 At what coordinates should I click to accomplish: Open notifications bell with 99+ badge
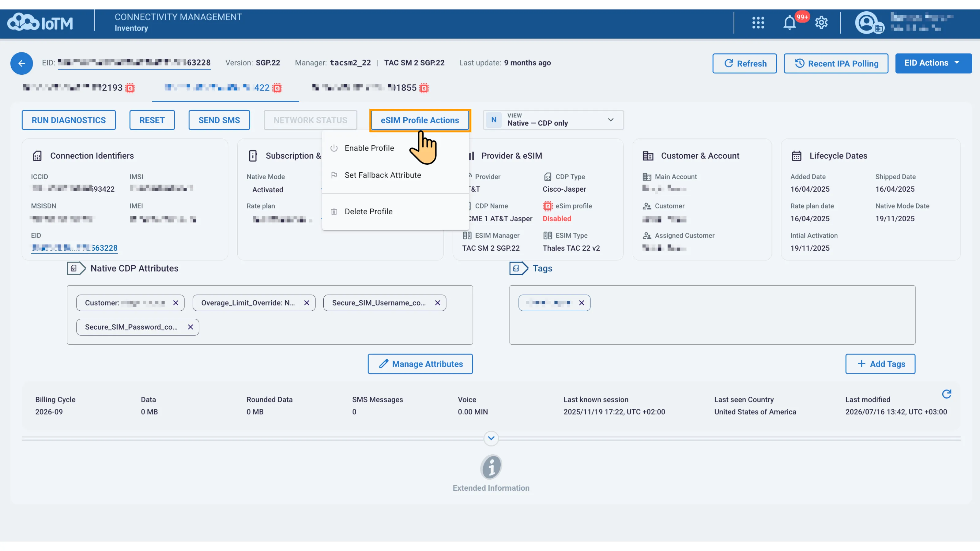[x=790, y=23]
